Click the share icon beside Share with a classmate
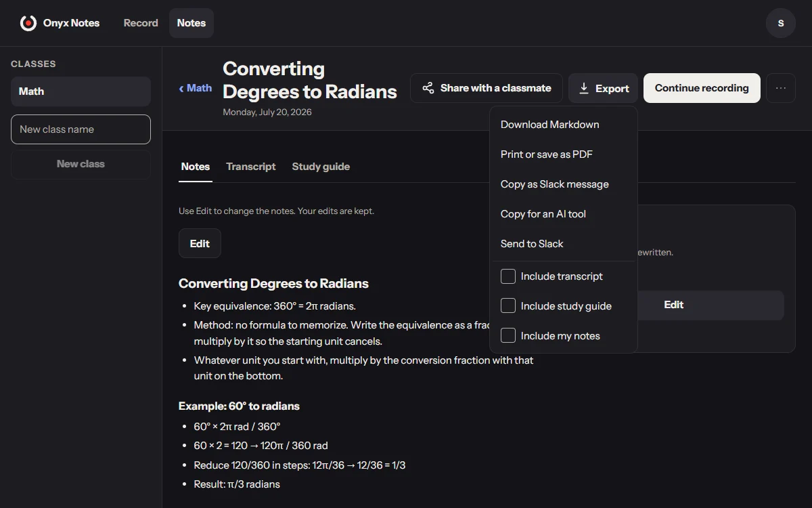Image resolution: width=812 pixels, height=508 pixels. tap(428, 88)
